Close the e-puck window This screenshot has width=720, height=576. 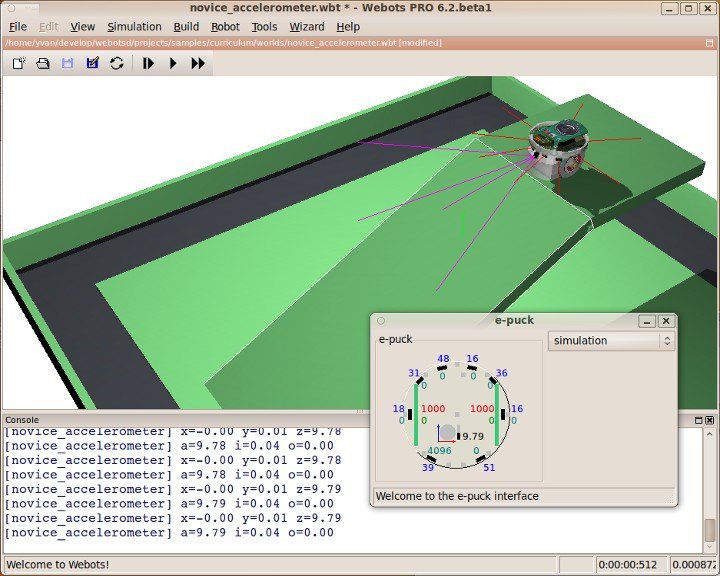[666, 321]
